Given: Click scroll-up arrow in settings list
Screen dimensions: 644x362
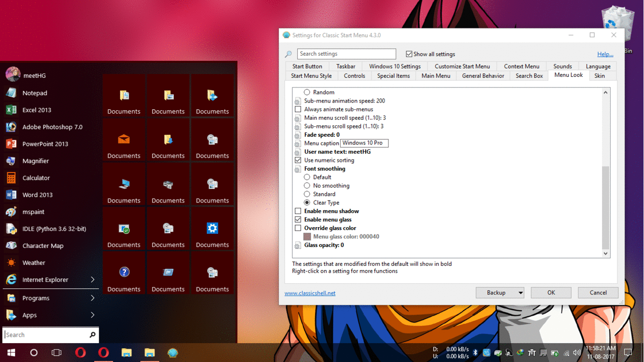Looking at the screenshot, I should 605,92.
